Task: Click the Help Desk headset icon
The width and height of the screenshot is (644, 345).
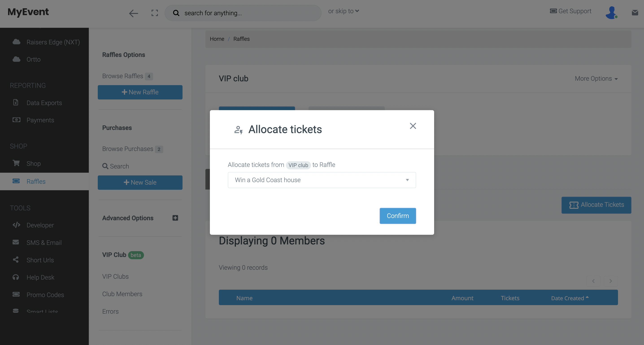Action: tap(16, 277)
